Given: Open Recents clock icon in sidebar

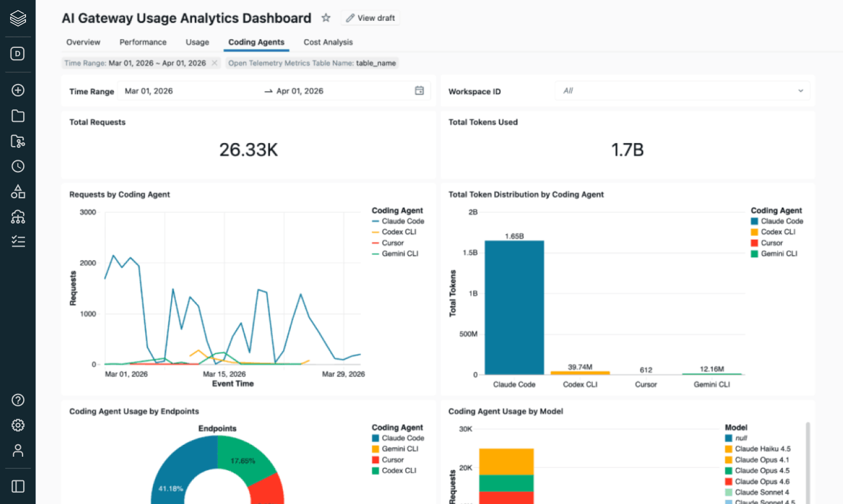Looking at the screenshot, I should pos(18,166).
